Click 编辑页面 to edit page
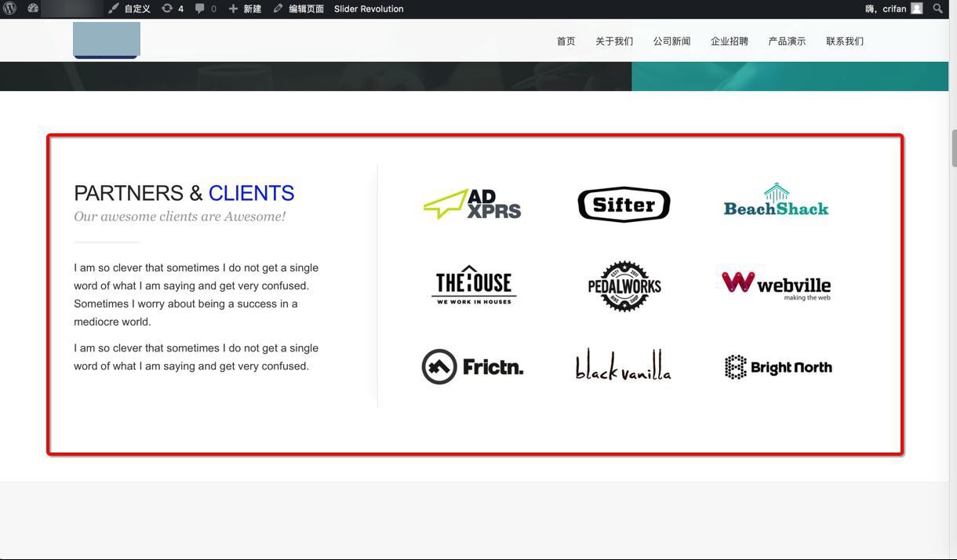 click(x=298, y=9)
